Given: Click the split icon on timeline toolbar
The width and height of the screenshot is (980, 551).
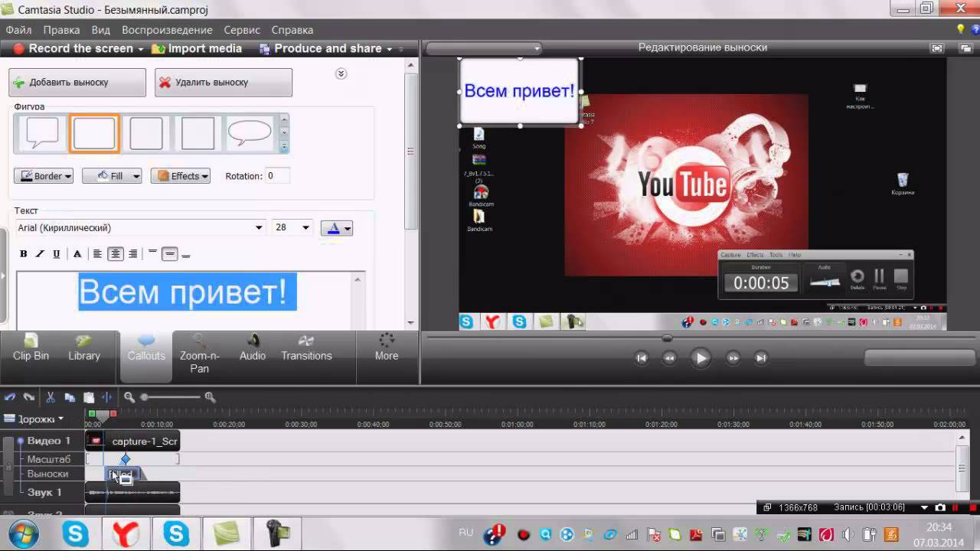Looking at the screenshot, I should [107, 397].
